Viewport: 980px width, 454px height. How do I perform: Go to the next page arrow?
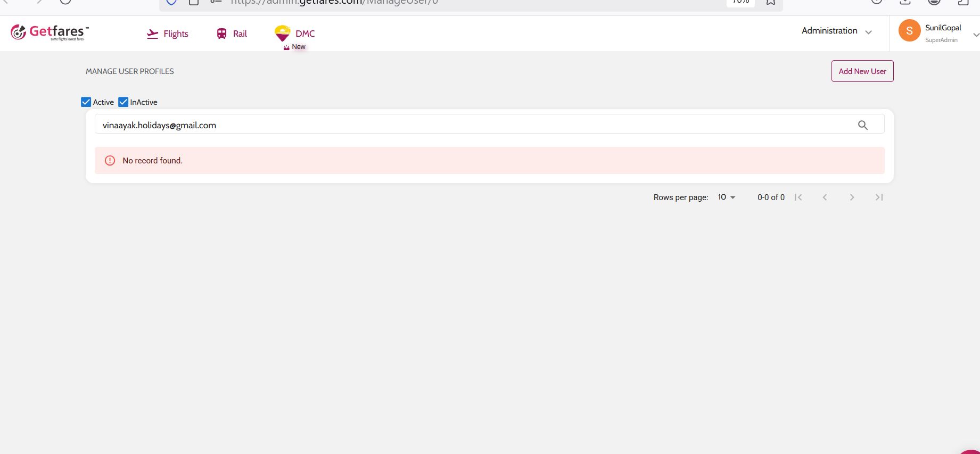pos(852,197)
